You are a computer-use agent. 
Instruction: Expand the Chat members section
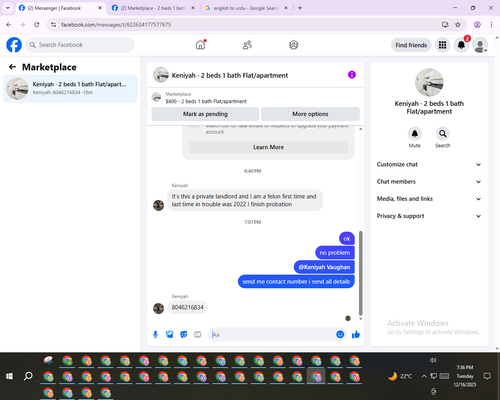click(429, 182)
